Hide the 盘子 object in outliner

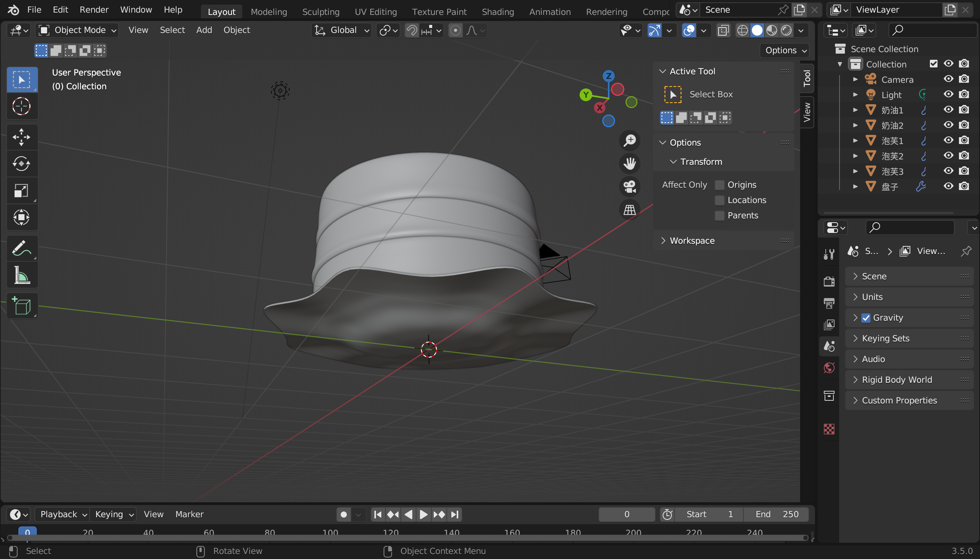[948, 186]
